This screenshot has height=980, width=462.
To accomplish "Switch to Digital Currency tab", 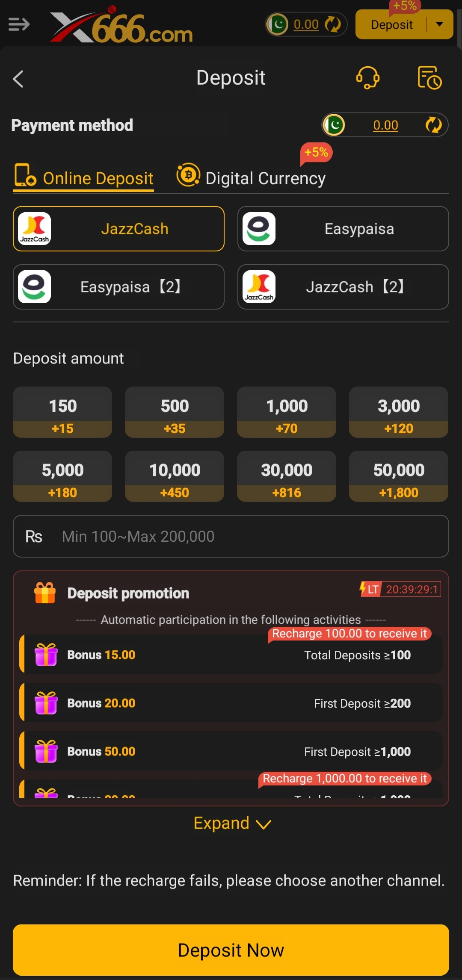I will (252, 178).
